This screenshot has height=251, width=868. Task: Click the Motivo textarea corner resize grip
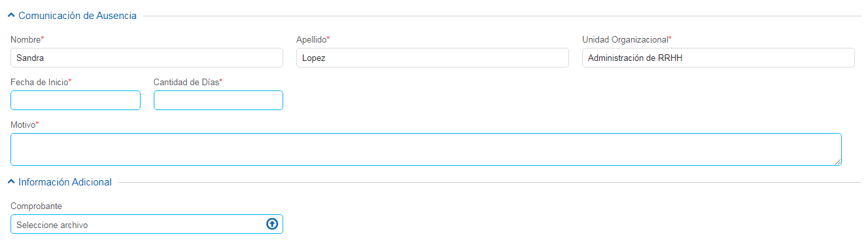click(x=837, y=161)
